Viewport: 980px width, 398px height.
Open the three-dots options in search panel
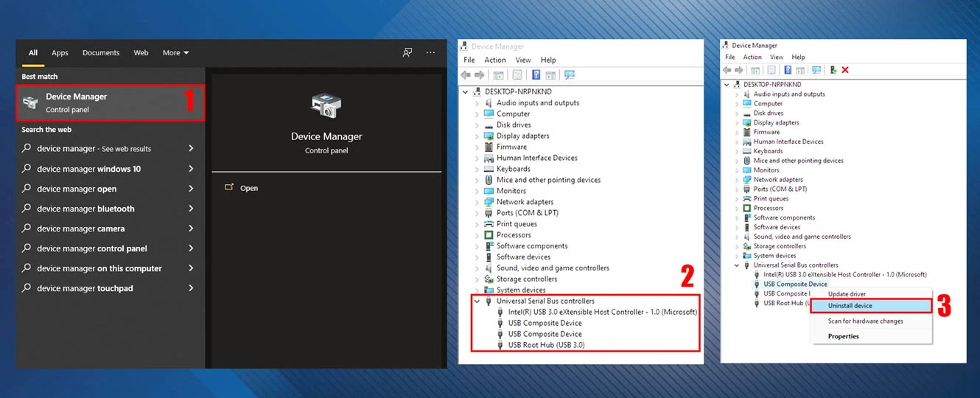(x=431, y=53)
